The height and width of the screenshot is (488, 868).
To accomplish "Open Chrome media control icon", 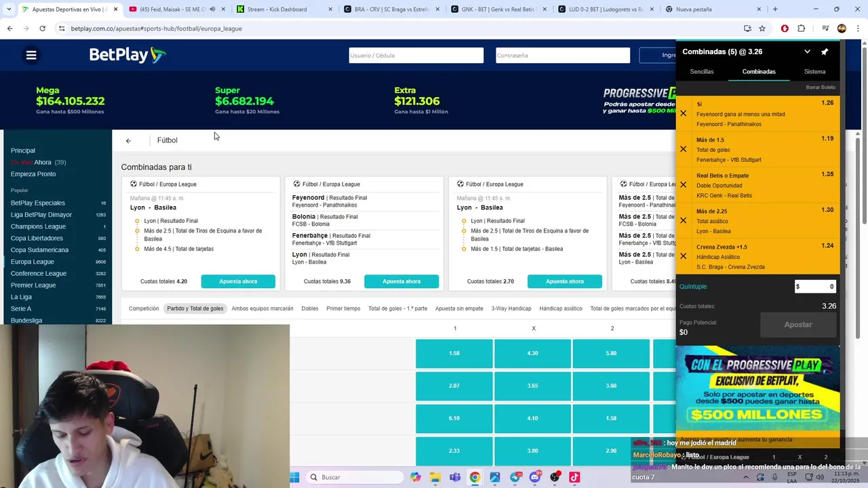I will (x=825, y=28).
